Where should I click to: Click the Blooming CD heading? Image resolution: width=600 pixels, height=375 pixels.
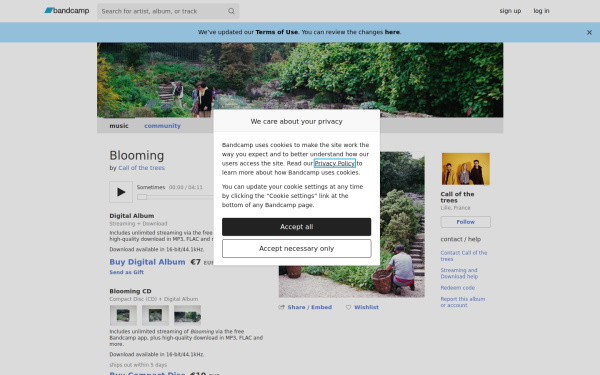point(130,291)
